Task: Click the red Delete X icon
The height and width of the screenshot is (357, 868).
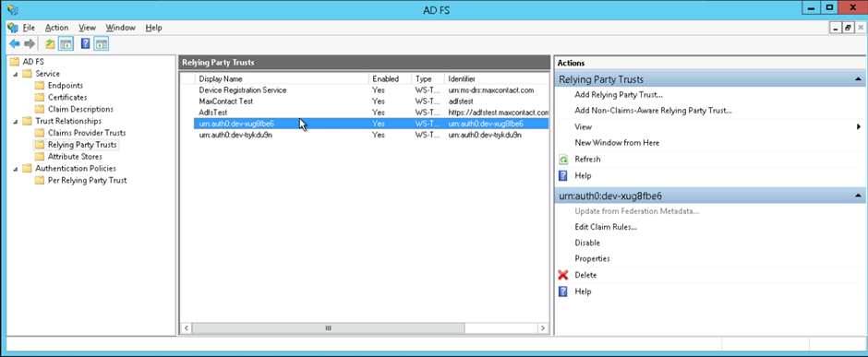Action: [x=563, y=275]
